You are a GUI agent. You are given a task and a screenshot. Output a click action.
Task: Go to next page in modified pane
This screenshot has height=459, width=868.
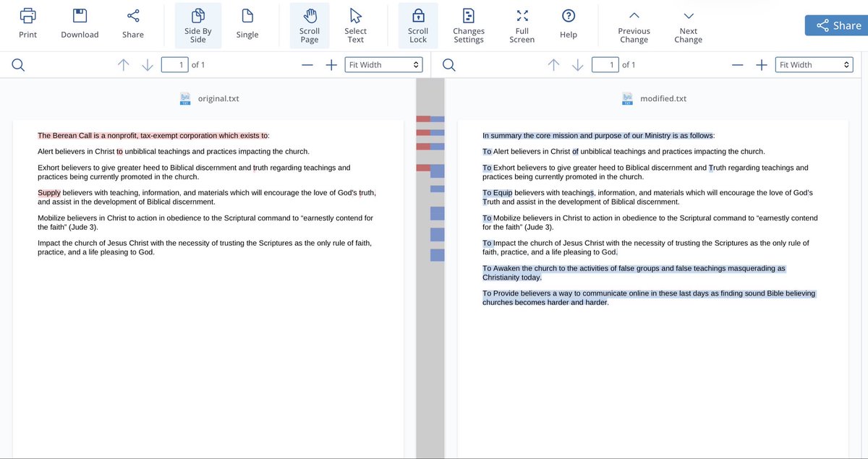coord(578,65)
